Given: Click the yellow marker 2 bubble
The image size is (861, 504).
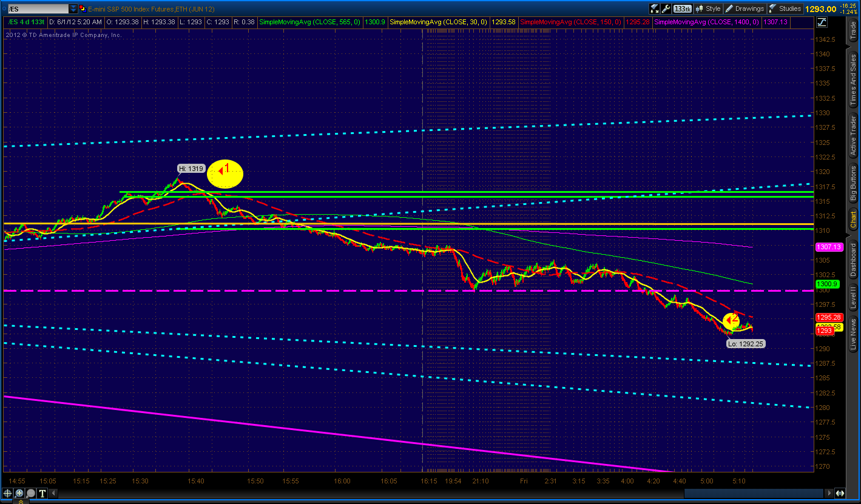Looking at the screenshot, I should point(731,321).
